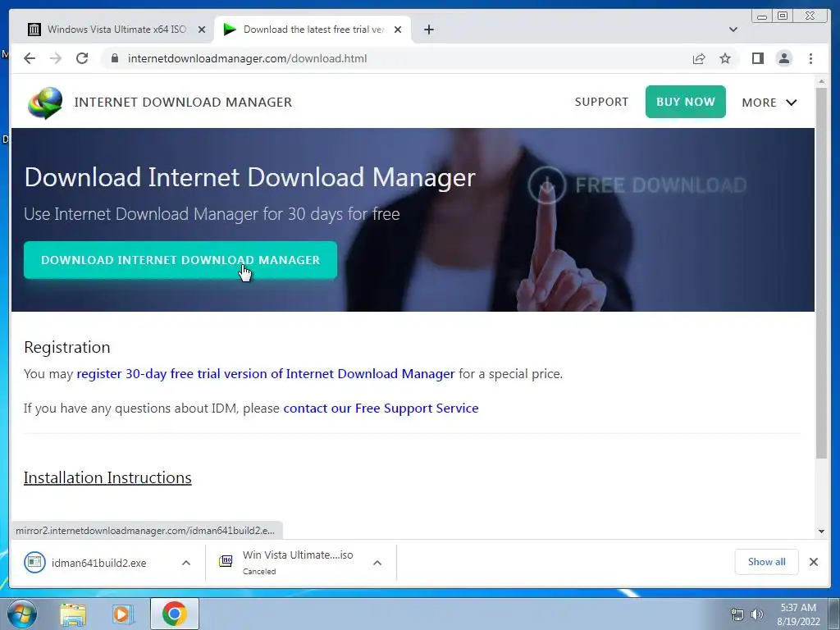Close the Windows Vista Ultimate tab
Image resolution: width=840 pixels, height=630 pixels.
(202, 30)
